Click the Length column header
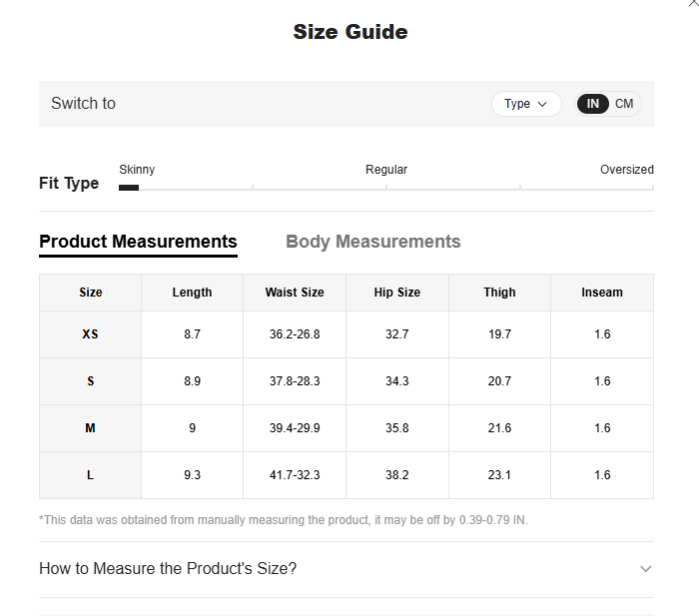 tap(192, 293)
